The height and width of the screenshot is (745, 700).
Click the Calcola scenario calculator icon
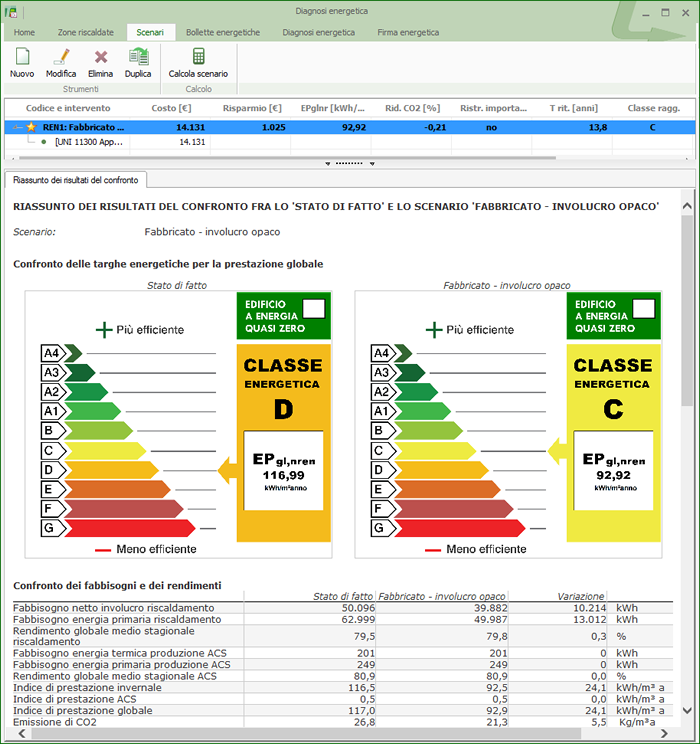199,56
